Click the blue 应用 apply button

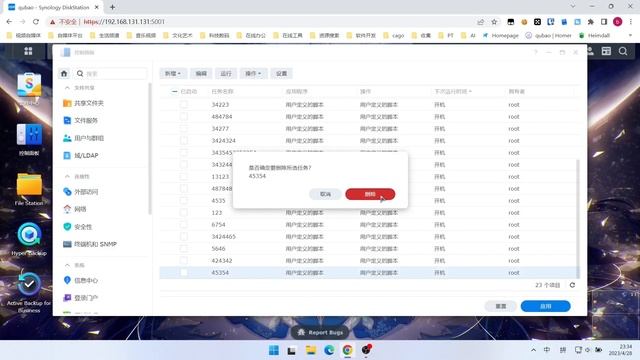tap(545, 306)
